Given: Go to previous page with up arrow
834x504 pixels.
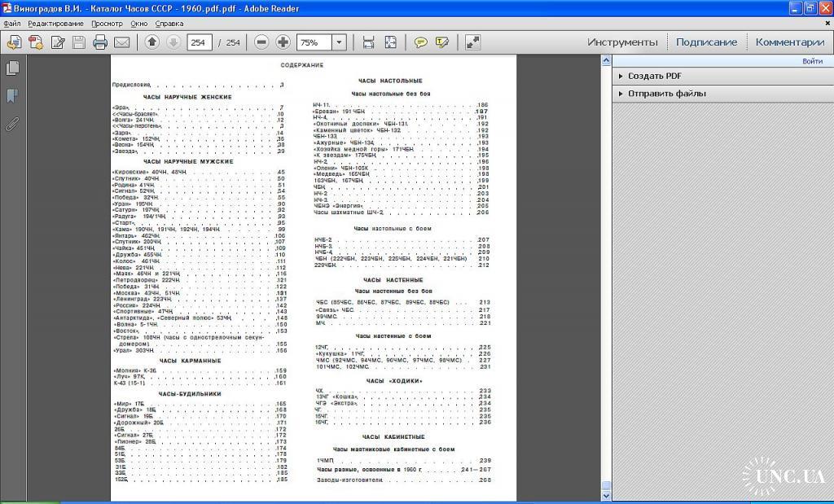Looking at the screenshot, I should [151, 42].
